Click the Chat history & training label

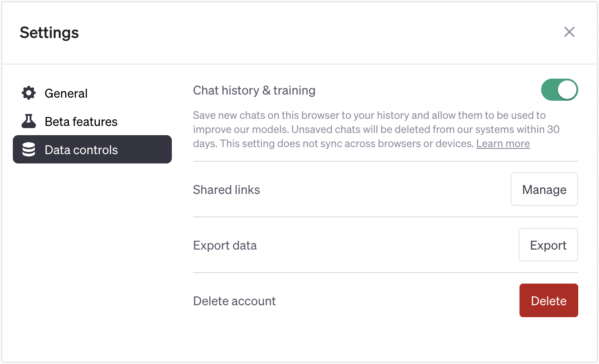click(x=254, y=91)
